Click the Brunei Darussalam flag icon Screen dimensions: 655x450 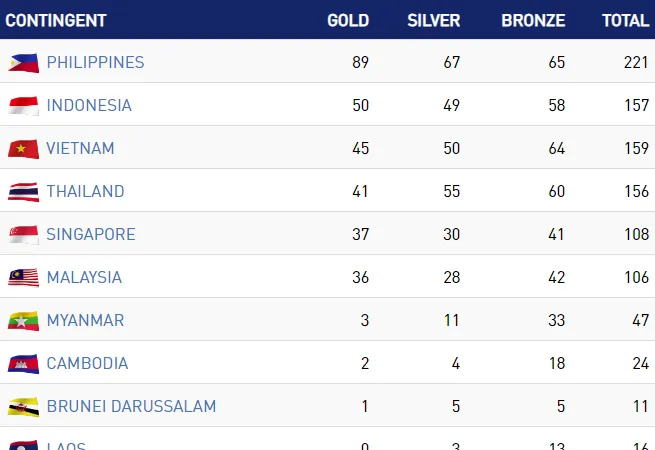point(23,407)
